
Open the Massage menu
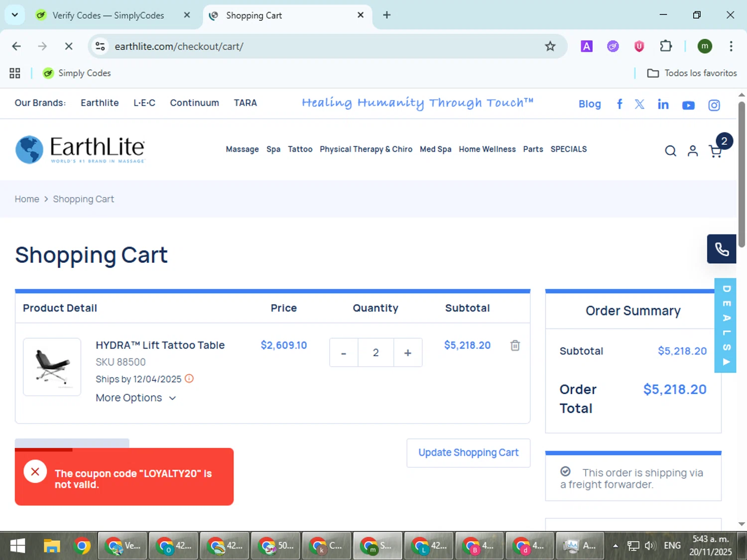point(242,149)
